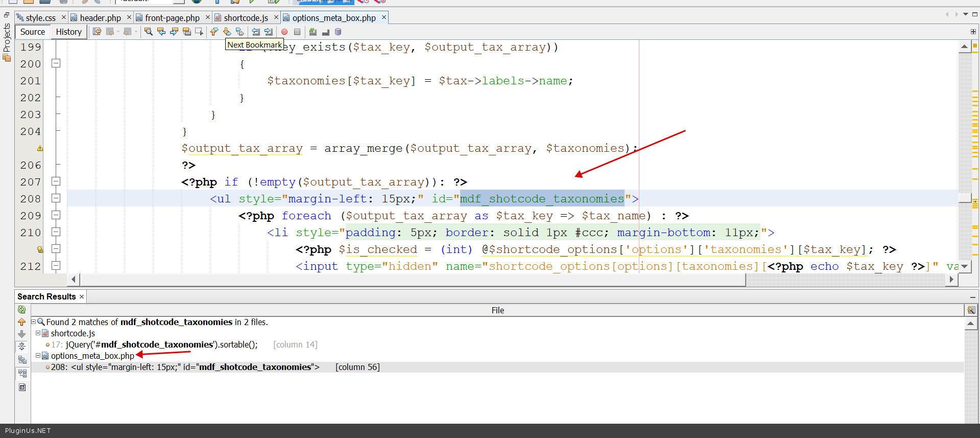This screenshot has width=980, height=438.
Task: Start macro recording with red circle
Action: point(284,32)
